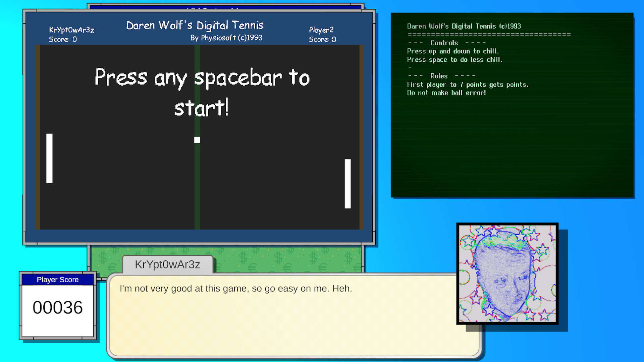
Task: Click the 00036 score counter
Action: pos(58,307)
